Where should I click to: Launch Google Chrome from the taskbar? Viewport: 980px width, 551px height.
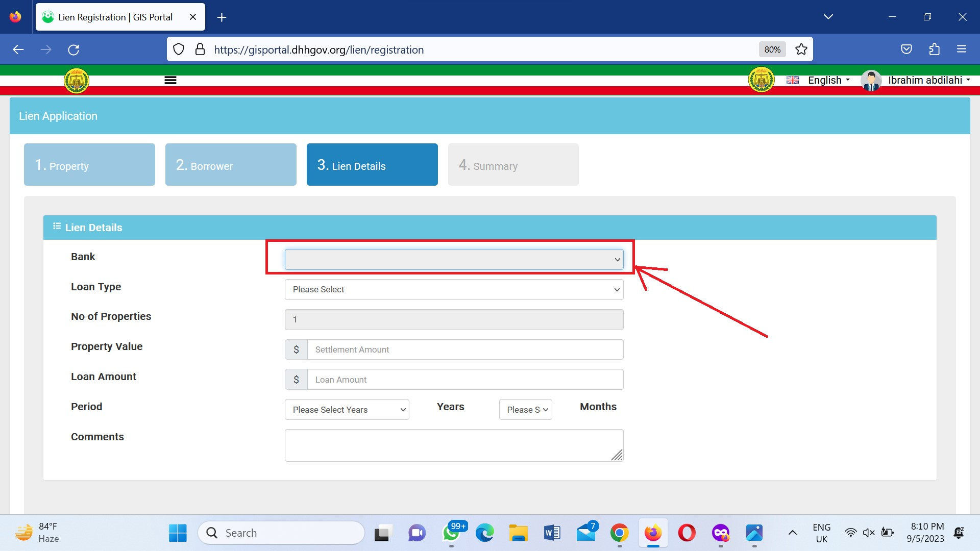[620, 533]
